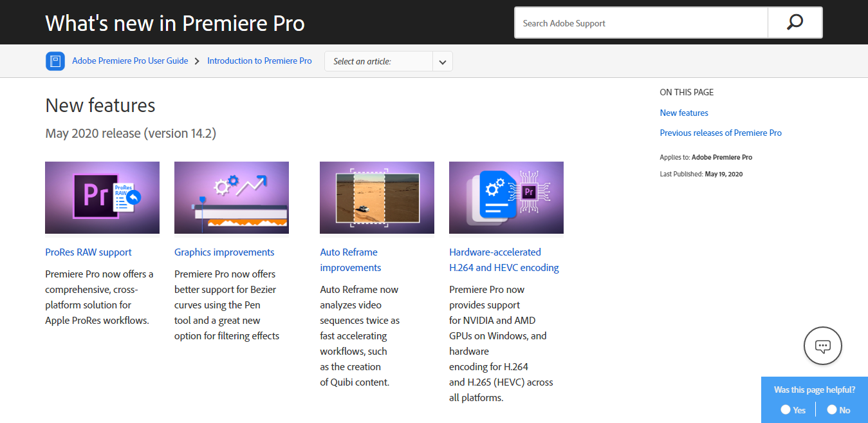Open the ProRes RAW support link
The width and height of the screenshot is (868, 423).
tap(89, 252)
